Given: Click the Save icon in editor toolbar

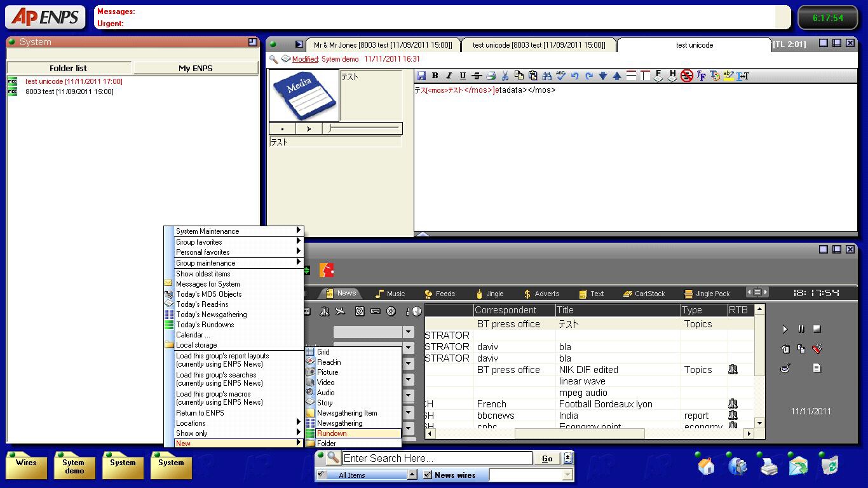Looking at the screenshot, I should [421, 76].
